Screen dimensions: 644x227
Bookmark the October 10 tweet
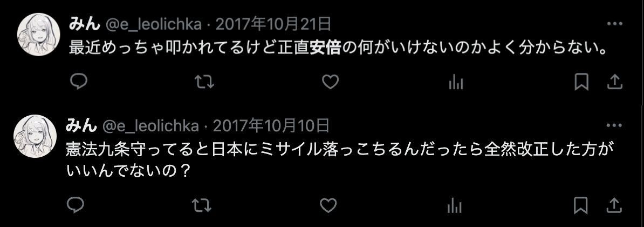pyautogui.click(x=580, y=205)
